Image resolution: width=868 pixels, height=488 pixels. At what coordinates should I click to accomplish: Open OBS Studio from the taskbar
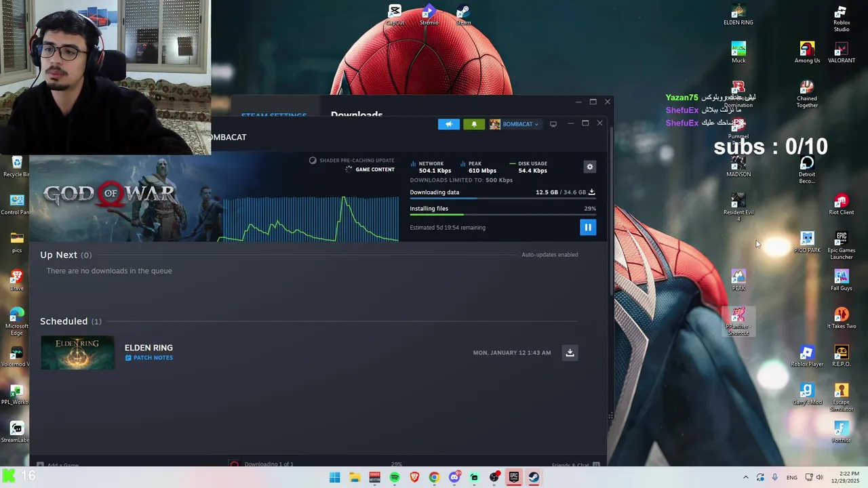(494, 477)
